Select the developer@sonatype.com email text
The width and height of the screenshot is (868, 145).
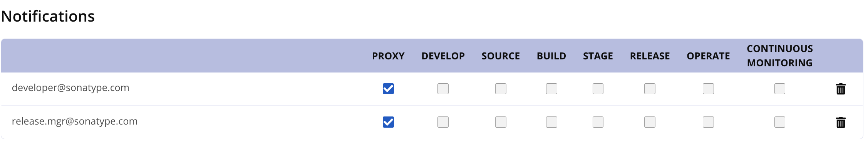[70, 88]
